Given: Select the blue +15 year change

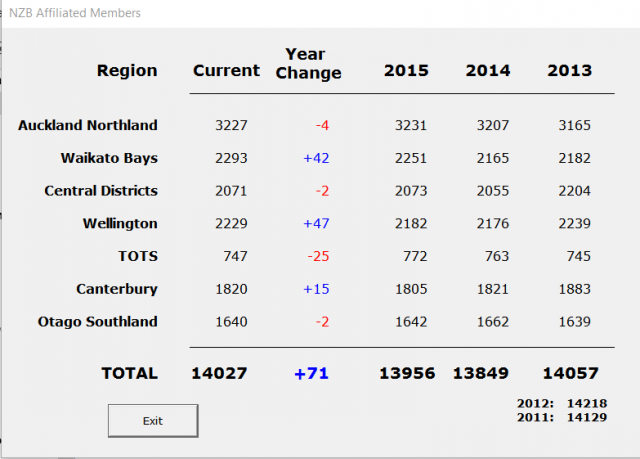Looking at the screenshot, I should point(316,289).
